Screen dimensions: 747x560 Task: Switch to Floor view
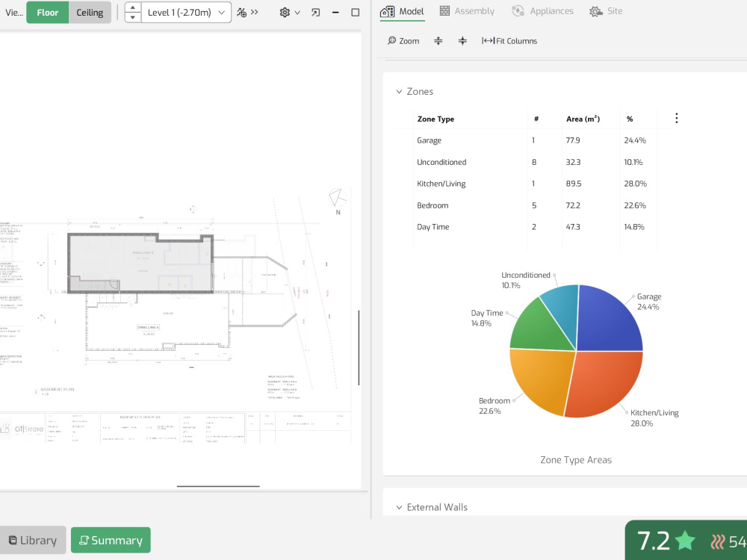point(48,13)
